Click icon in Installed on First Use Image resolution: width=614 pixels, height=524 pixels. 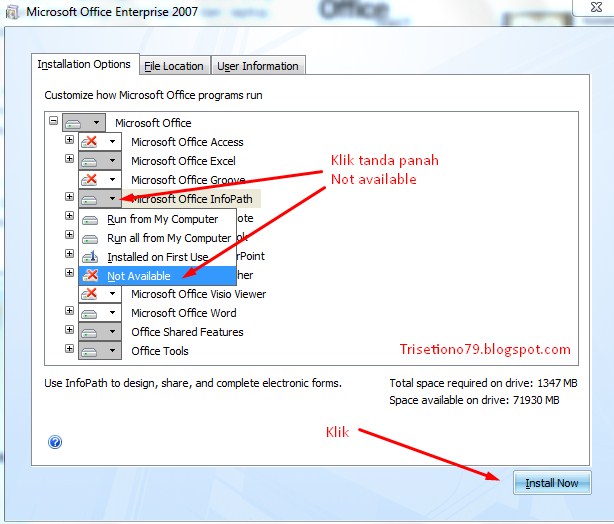[x=90, y=257]
